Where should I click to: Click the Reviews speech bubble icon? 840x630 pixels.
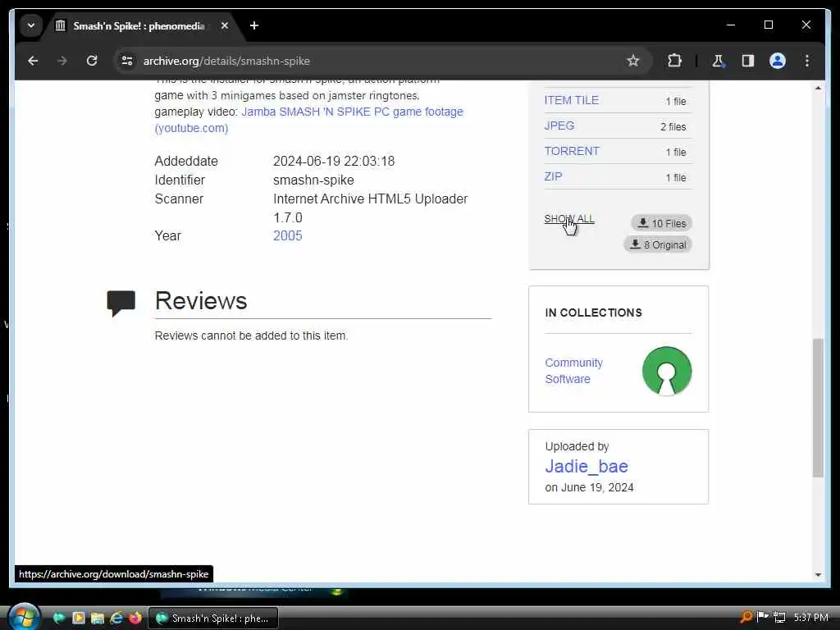[x=121, y=303]
